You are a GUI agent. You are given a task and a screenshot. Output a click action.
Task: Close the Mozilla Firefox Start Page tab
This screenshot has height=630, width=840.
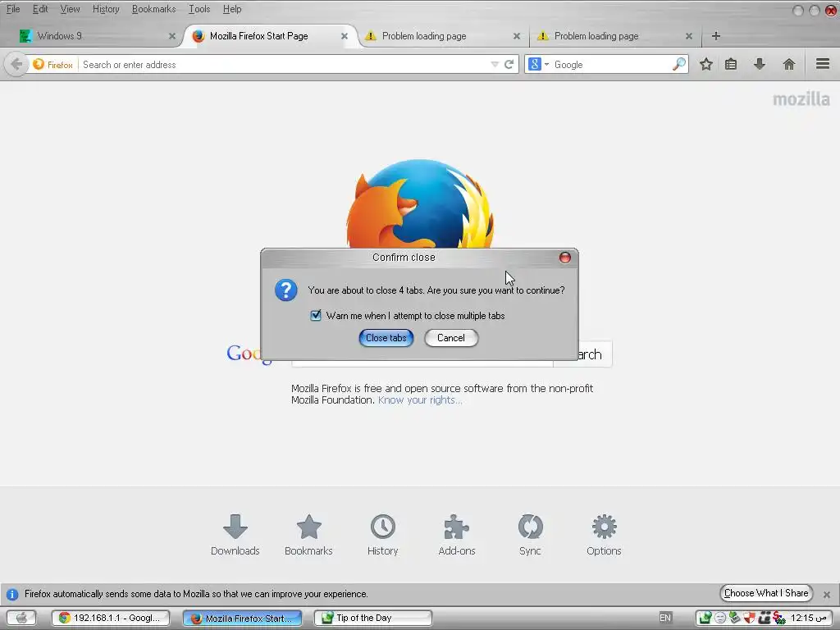point(345,36)
